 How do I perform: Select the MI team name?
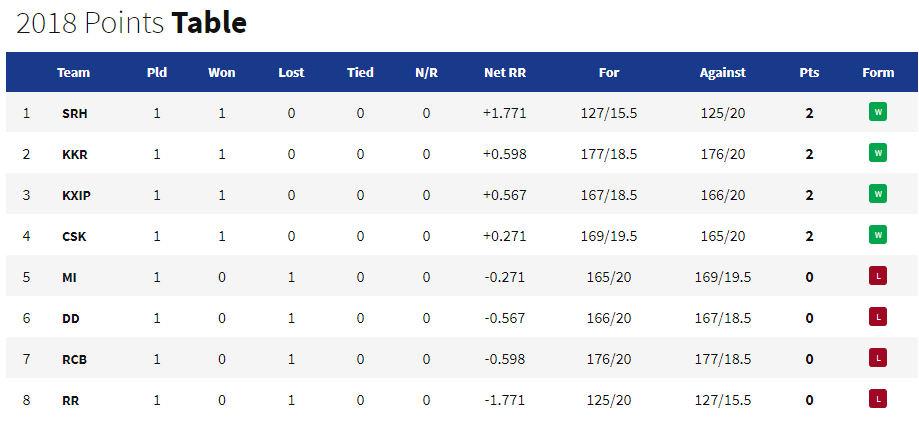[x=69, y=278]
